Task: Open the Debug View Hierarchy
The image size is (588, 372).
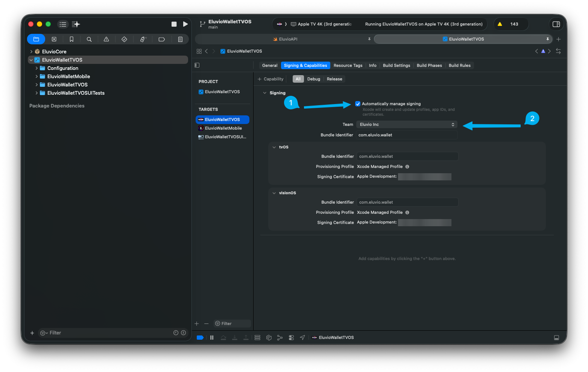Action: 269,337
